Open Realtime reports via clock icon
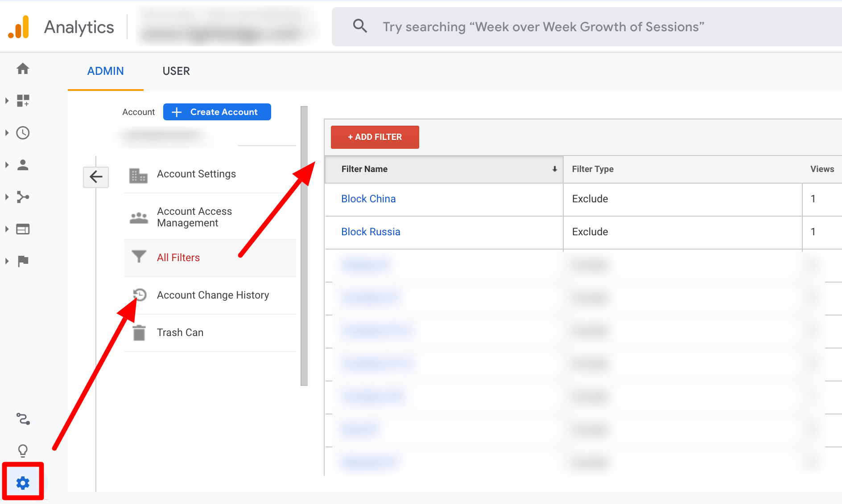Image resolution: width=842 pixels, height=504 pixels. 23,133
